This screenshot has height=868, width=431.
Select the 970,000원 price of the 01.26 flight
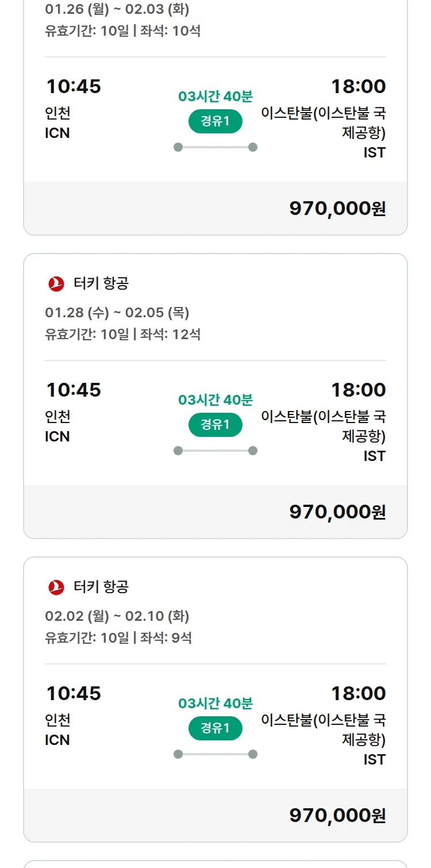[337, 208]
